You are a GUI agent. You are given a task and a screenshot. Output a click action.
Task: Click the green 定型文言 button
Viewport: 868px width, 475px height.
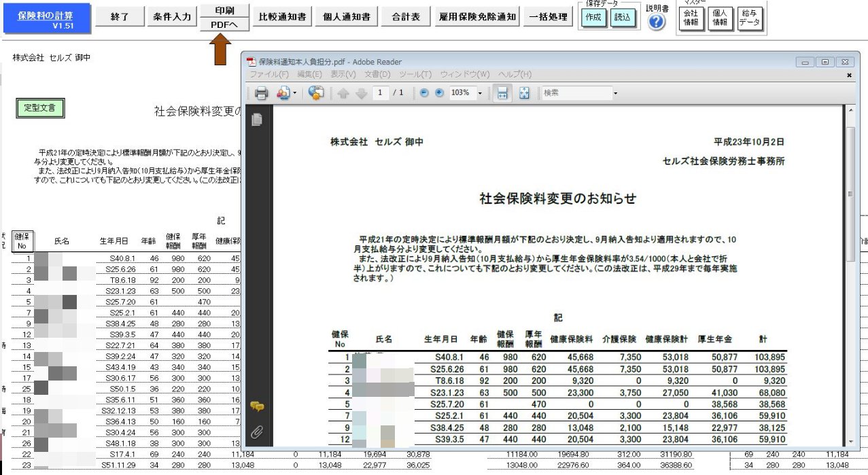click(x=40, y=107)
